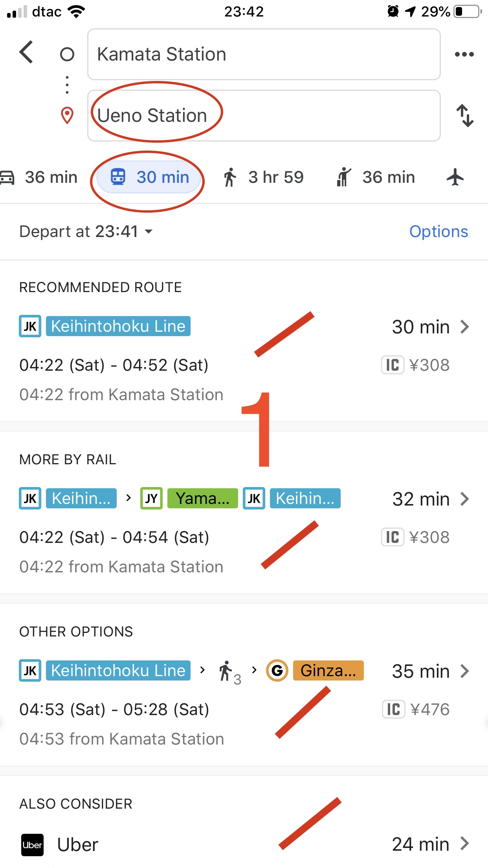Tap the back arrow icon
Screen dimensions: 488x868
[x=27, y=52]
